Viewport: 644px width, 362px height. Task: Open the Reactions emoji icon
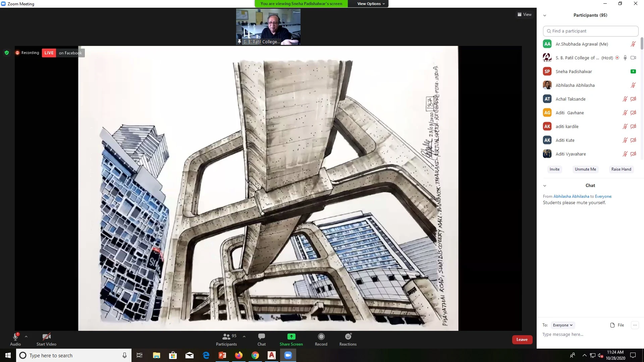click(348, 337)
